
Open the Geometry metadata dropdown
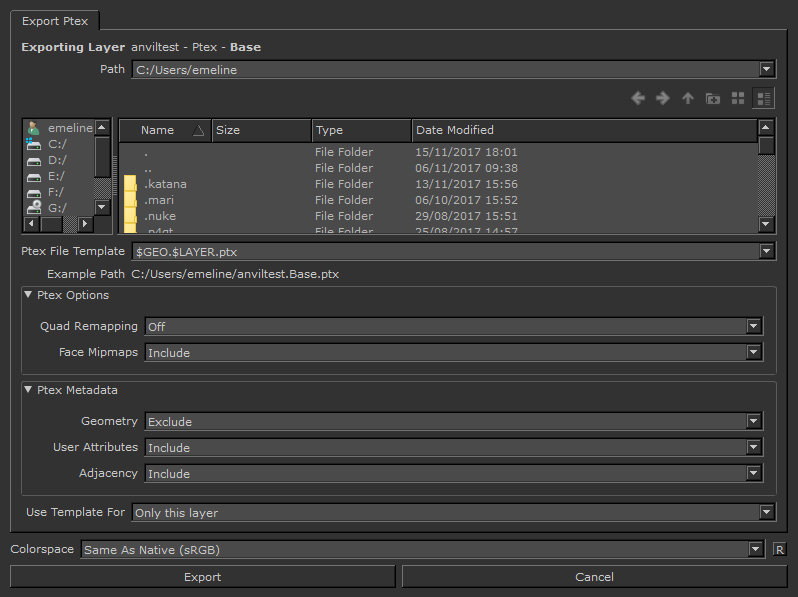click(x=453, y=422)
